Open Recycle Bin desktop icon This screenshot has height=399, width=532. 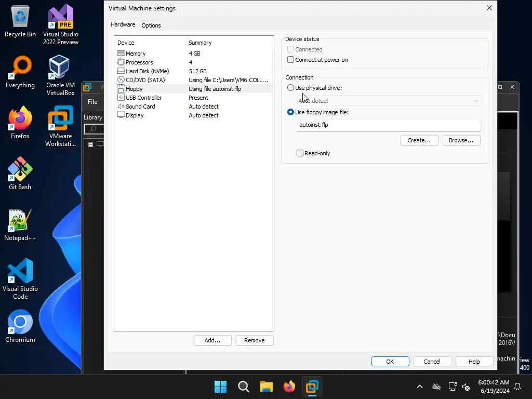coord(20,21)
